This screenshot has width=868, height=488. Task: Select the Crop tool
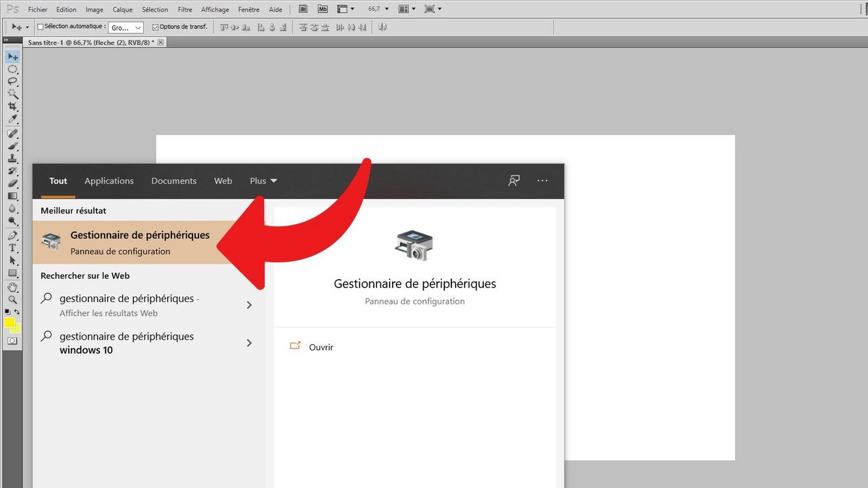pyautogui.click(x=13, y=106)
